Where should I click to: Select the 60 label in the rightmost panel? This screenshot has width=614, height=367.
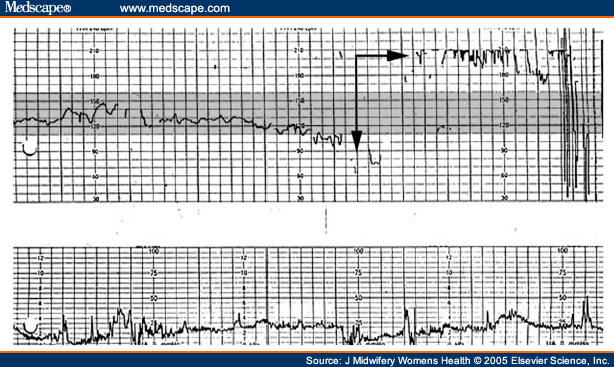[504, 175]
